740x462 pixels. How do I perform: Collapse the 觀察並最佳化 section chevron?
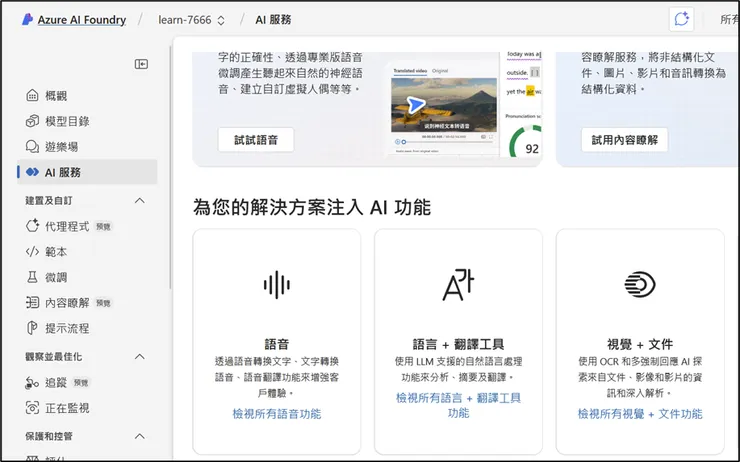140,356
